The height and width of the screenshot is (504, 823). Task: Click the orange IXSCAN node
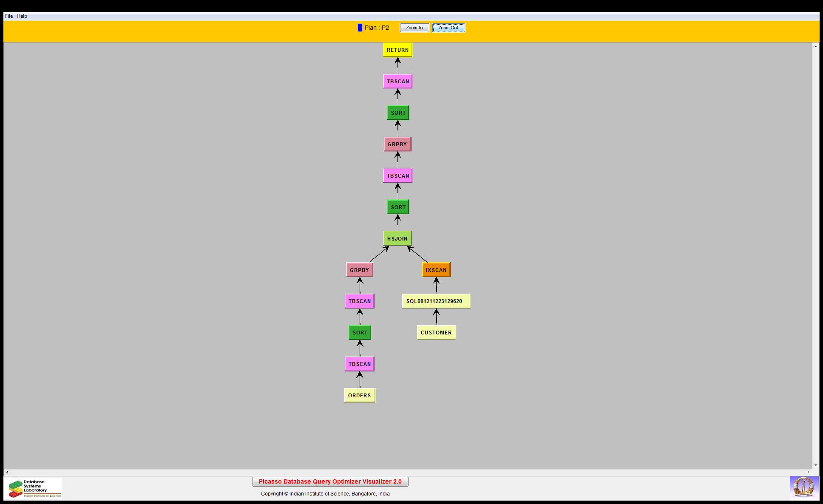(436, 270)
